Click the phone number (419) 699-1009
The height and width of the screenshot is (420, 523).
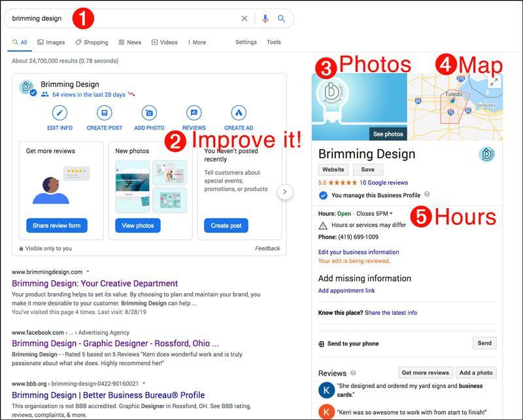tap(358, 237)
